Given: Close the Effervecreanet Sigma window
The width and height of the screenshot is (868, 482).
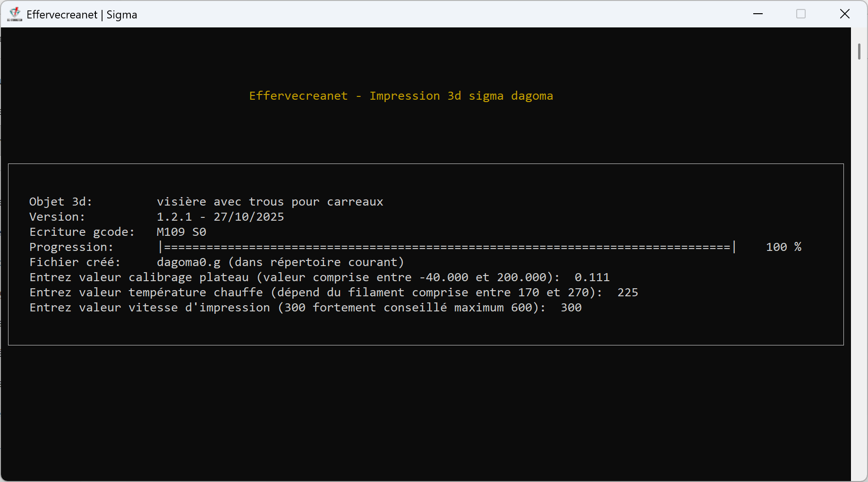Looking at the screenshot, I should 845,14.
